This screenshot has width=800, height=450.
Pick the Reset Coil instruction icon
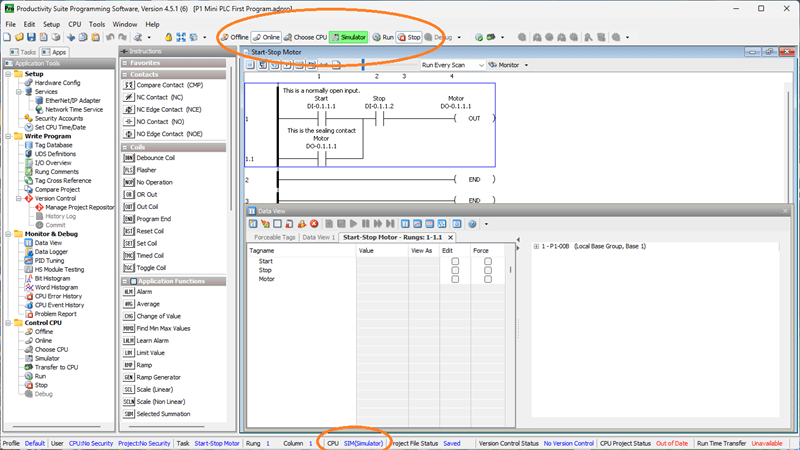point(129,231)
